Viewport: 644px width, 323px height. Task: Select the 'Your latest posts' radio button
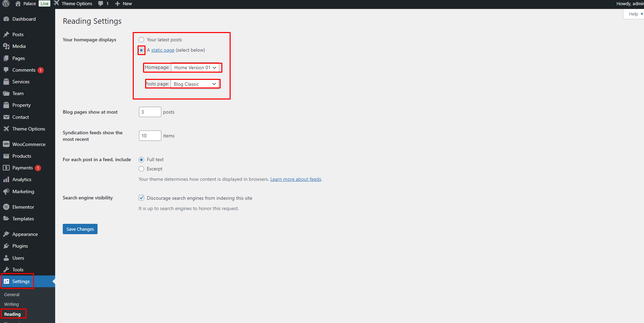tap(141, 40)
